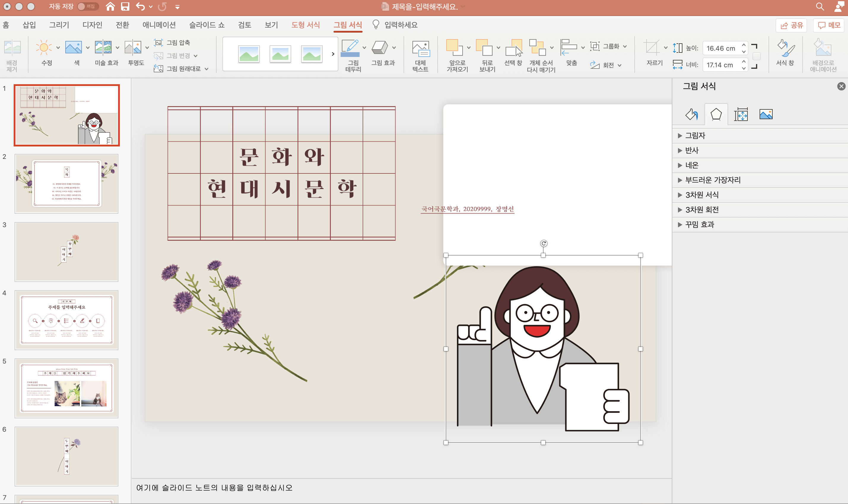
Task: Click the Crop (자르기) tool icon
Action: tap(652, 48)
